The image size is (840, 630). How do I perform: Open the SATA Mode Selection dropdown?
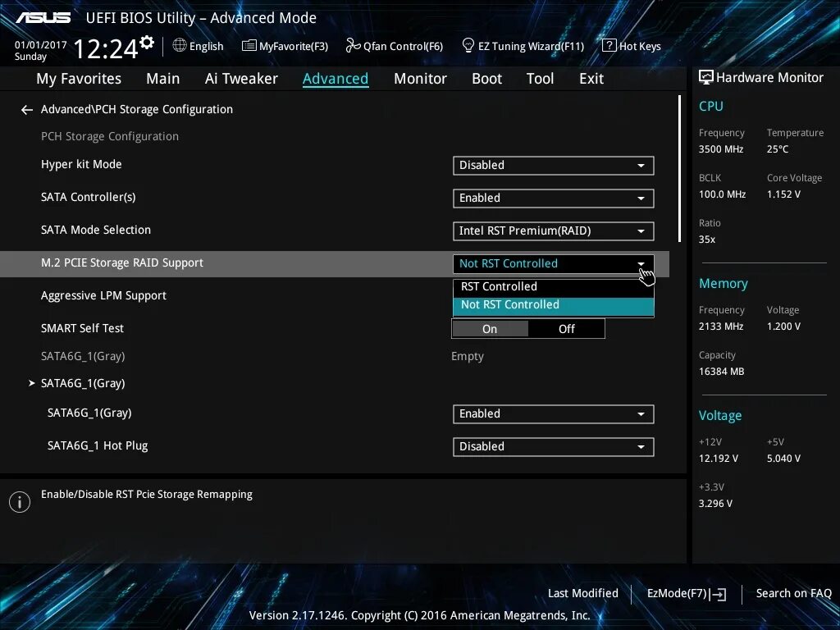click(x=552, y=231)
